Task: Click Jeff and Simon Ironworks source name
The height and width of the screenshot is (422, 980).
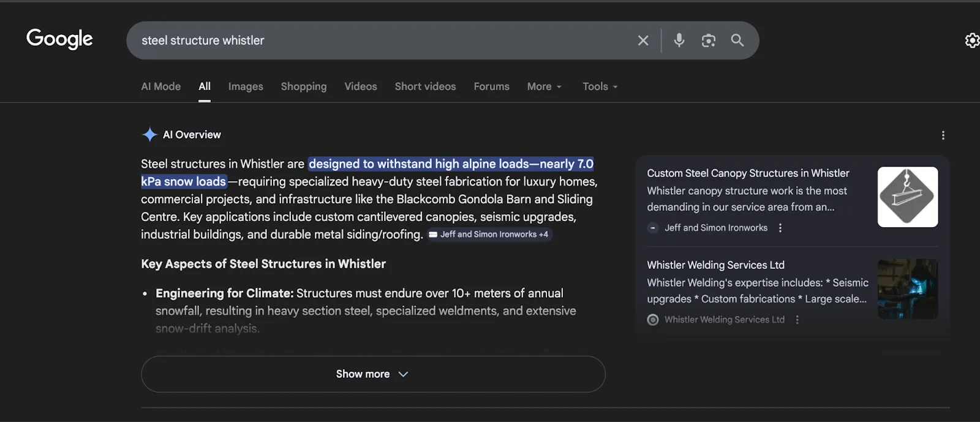Action: click(716, 228)
